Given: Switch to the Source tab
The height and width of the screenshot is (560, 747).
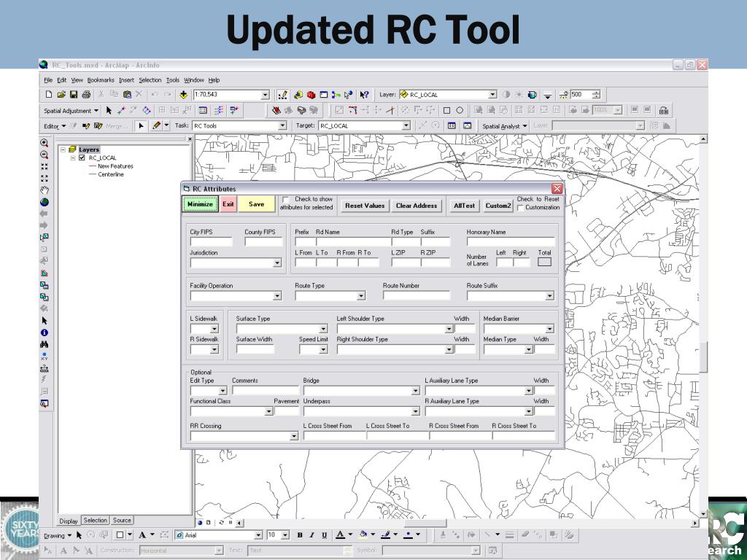Looking at the screenshot, I should pos(122,521).
